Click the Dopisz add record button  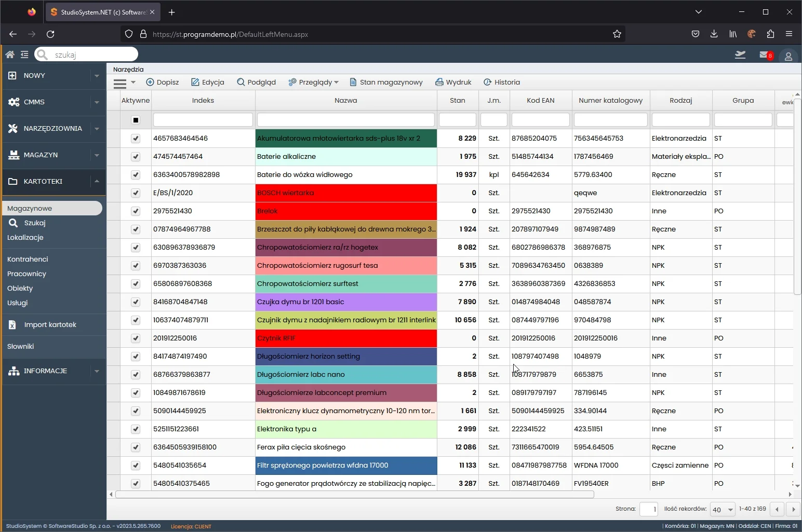pyautogui.click(x=163, y=82)
